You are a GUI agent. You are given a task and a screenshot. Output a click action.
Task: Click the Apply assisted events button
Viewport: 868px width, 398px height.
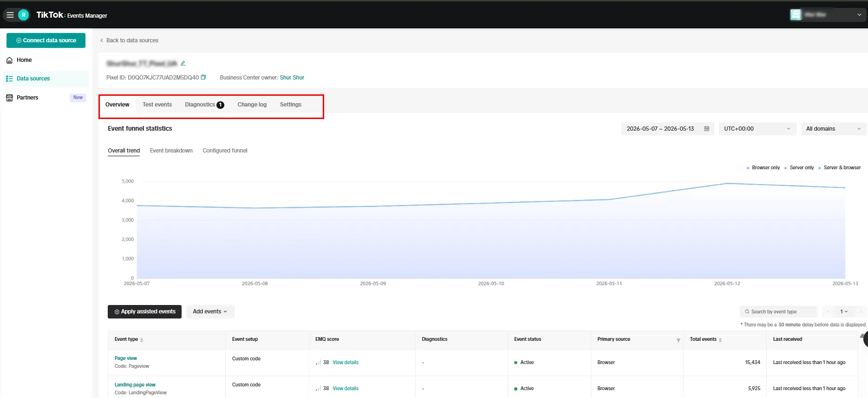[144, 312]
